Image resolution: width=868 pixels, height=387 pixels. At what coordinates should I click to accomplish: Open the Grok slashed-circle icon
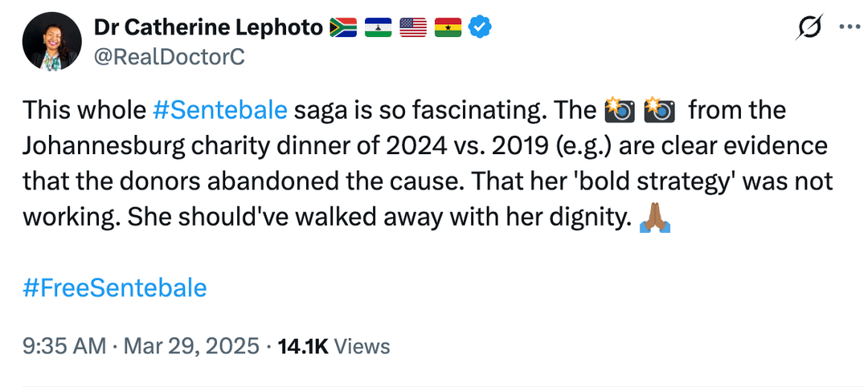tap(807, 28)
